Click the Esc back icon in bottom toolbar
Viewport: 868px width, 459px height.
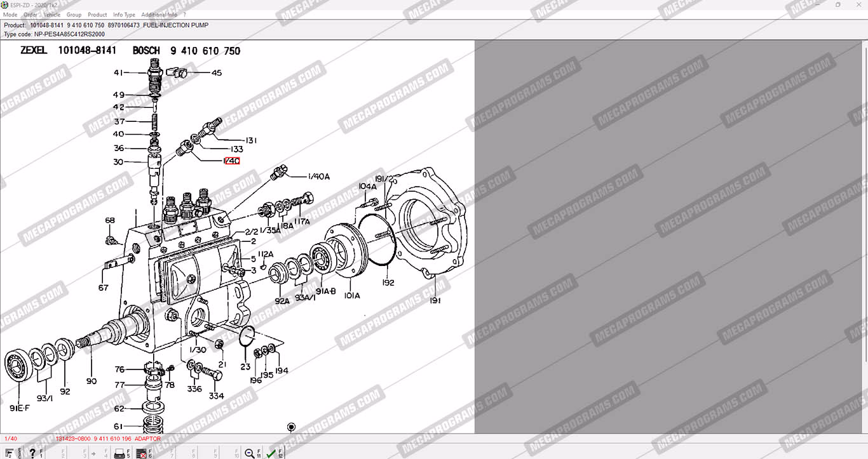click(x=10, y=453)
